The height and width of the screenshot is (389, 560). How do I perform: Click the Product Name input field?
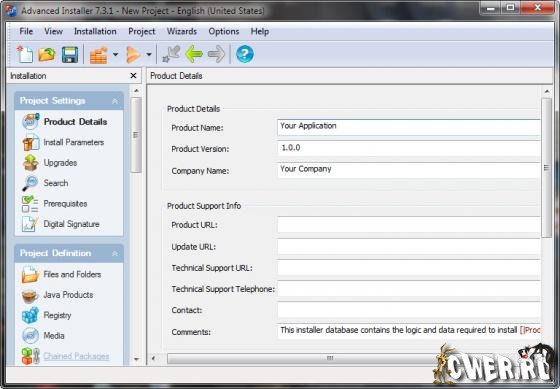(x=409, y=128)
